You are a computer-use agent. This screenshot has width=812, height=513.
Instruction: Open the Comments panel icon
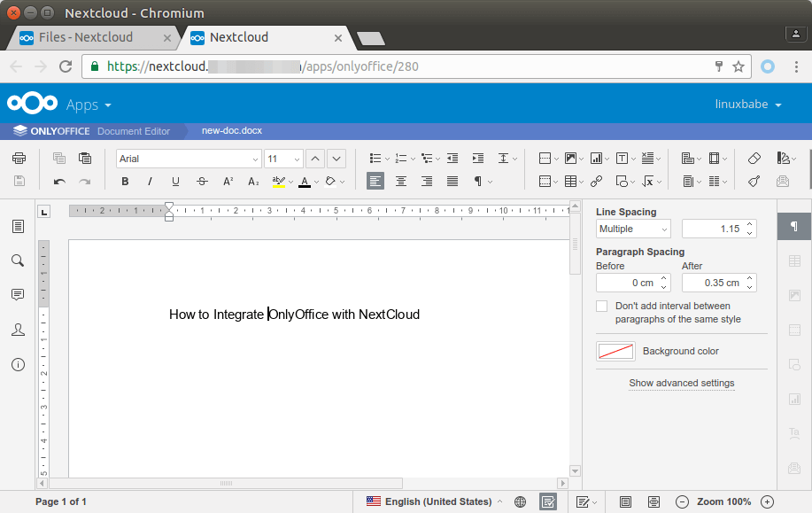pos(17,295)
